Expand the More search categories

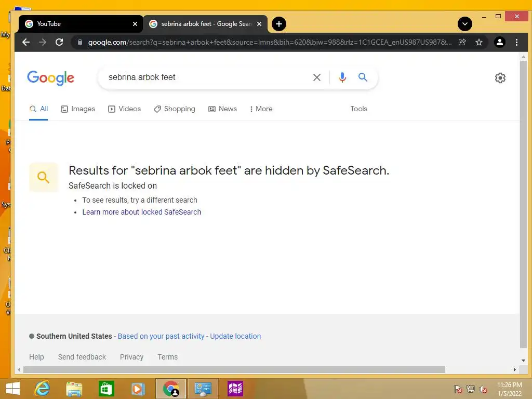[261, 109]
